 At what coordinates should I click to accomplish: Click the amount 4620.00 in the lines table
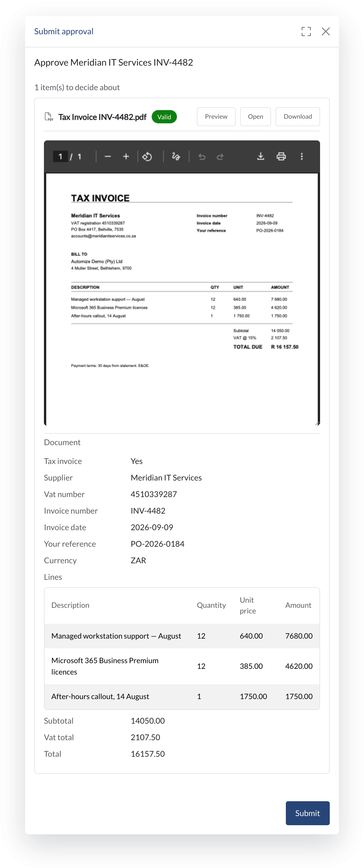click(299, 666)
